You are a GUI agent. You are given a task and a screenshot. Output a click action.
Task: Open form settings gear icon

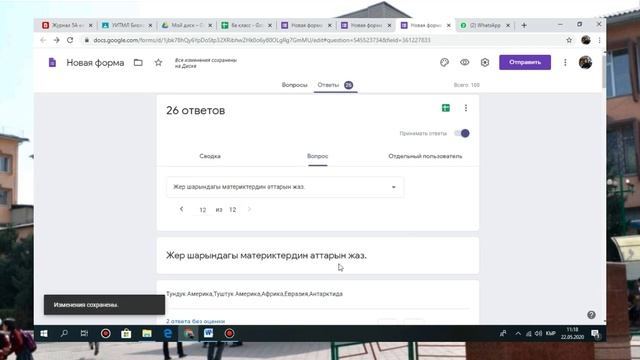(484, 62)
